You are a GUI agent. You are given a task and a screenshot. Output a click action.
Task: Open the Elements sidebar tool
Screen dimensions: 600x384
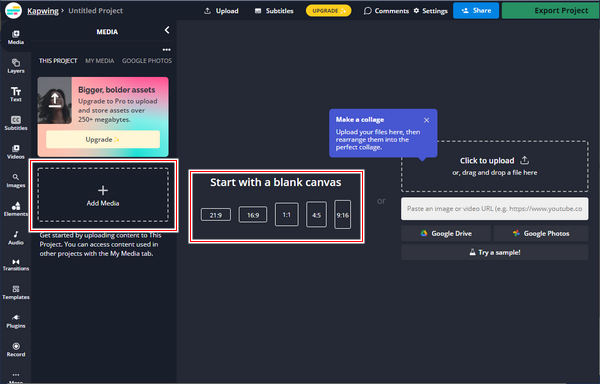(16, 209)
